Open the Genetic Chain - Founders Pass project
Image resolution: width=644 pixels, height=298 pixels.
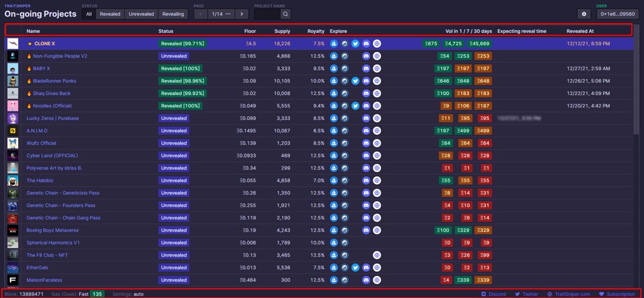(61, 205)
